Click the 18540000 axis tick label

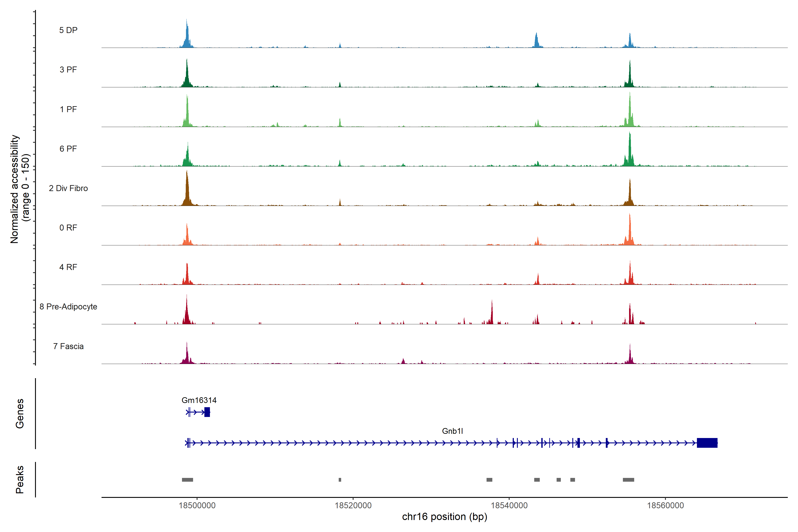pos(509,506)
